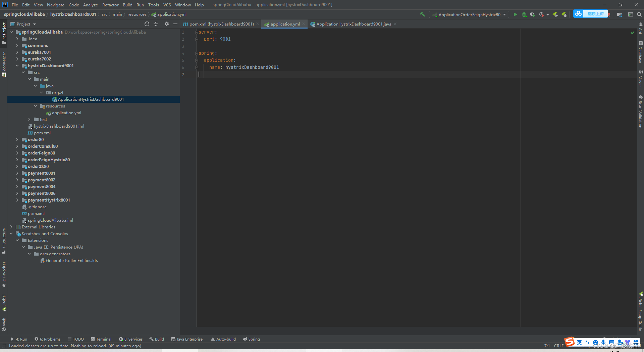644x352 pixels.
Task: Open the Services tool window
Action: (x=131, y=339)
